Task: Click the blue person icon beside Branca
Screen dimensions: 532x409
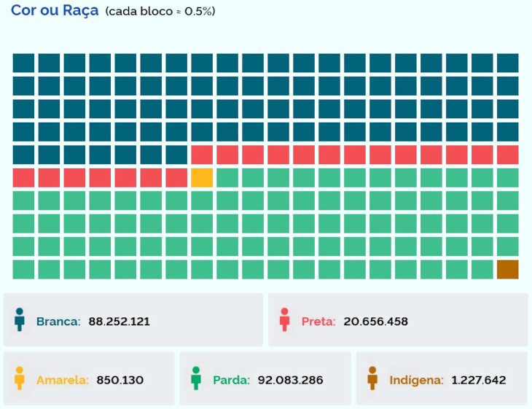Action: click(x=20, y=319)
